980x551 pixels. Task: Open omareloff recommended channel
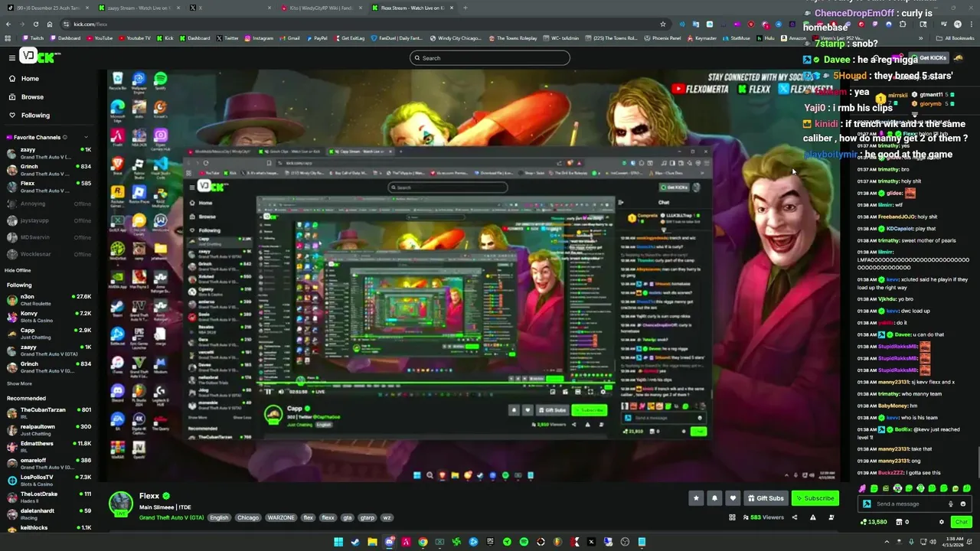(48, 463)
